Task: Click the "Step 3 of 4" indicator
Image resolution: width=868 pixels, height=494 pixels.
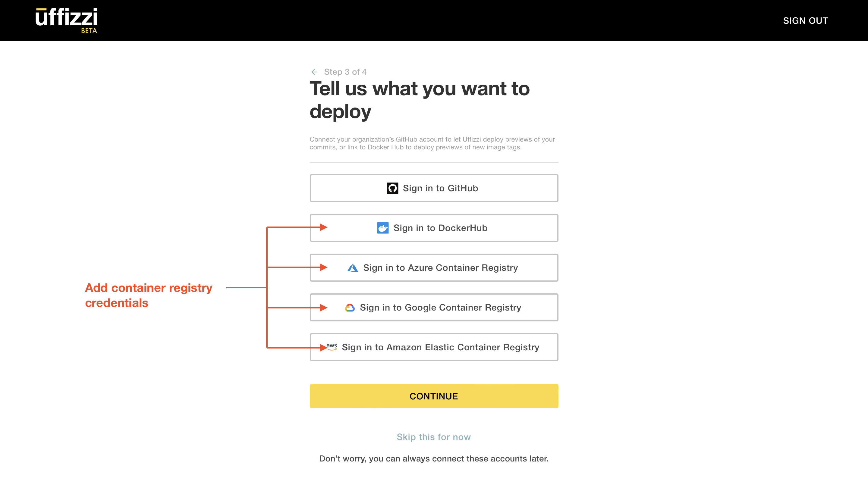Action: [x=345, y=72]
